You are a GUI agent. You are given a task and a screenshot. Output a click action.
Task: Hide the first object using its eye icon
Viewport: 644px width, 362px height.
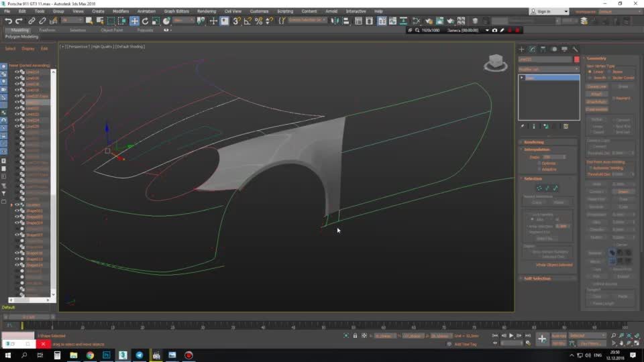[x=17, y=72]
